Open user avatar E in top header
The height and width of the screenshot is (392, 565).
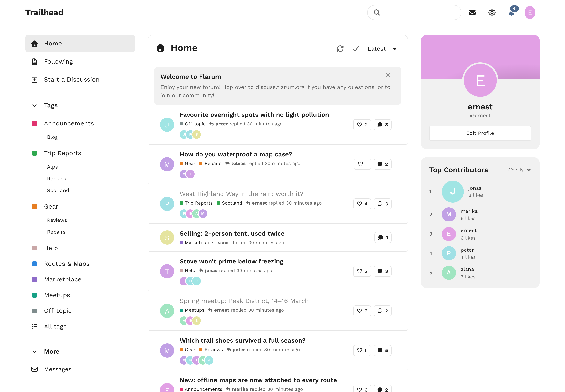click(530, 13)
